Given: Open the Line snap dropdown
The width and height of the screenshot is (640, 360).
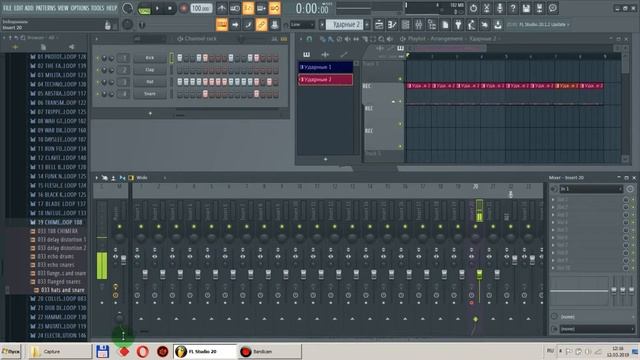Looking at the screenshot, I should tap(302, 25).
